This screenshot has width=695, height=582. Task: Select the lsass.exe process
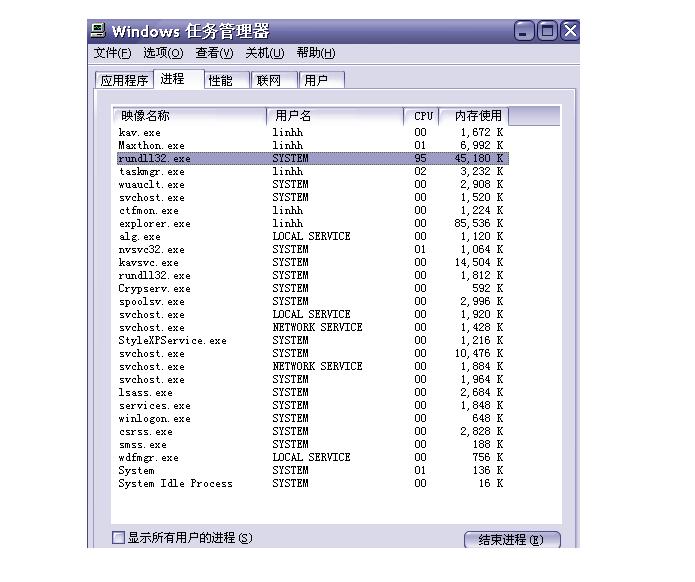pyautogui.click(x=313, y=392)
